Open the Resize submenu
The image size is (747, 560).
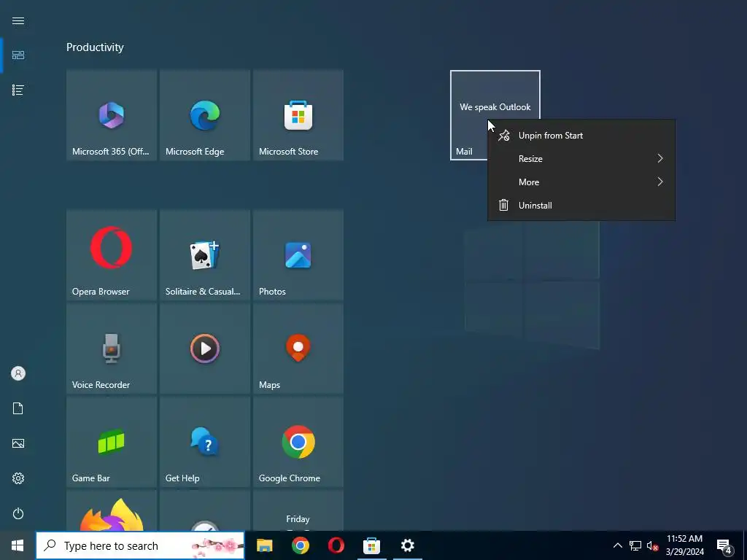coord(581,158)
